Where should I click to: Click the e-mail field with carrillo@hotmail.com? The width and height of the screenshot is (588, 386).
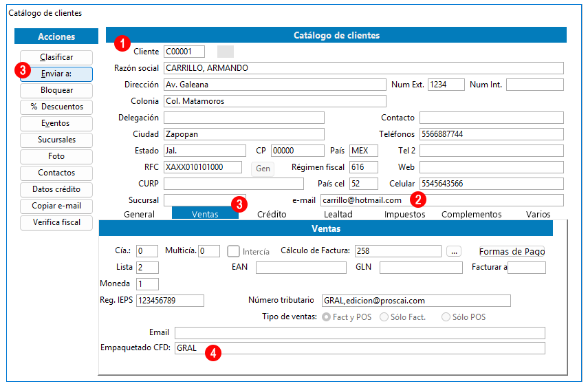(x=442, y=200)
